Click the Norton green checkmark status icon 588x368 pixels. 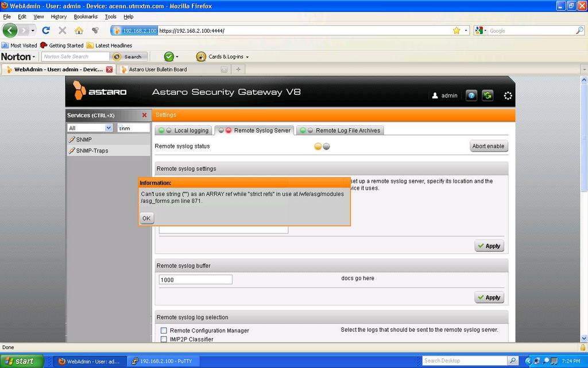[x=169, y=56]
